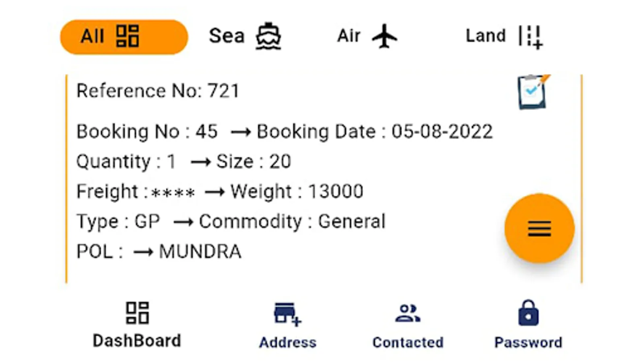Open the orange floating menu button
This screenshot has width=644, height=362.
tap(539, 228)
